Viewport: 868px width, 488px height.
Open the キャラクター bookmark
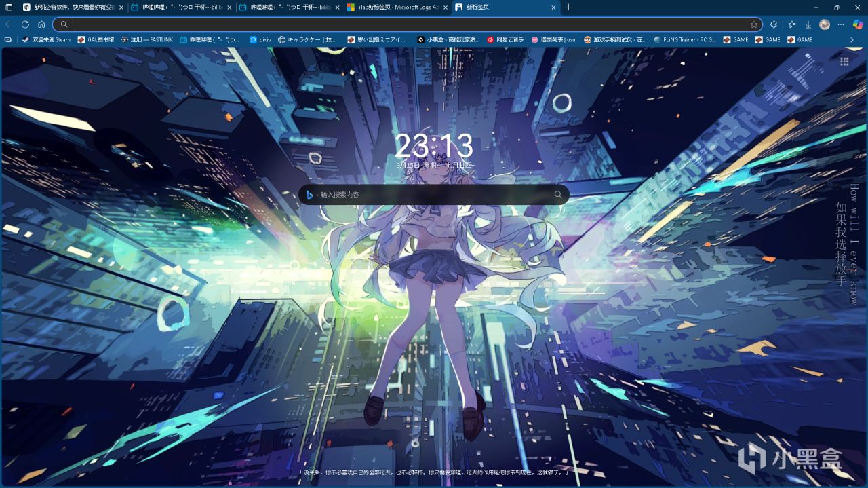(307, 39)
